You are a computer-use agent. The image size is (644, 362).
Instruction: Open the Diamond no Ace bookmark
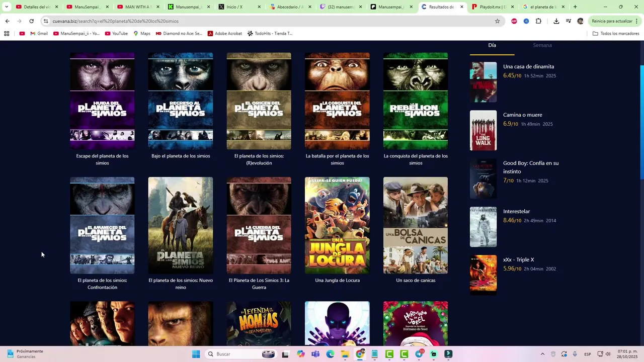click(179, 34)
